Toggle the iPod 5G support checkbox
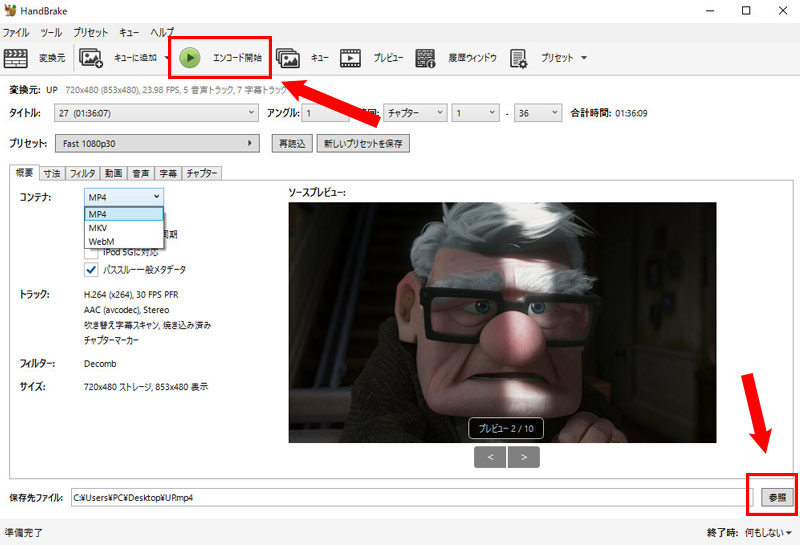 click(91, 253)
